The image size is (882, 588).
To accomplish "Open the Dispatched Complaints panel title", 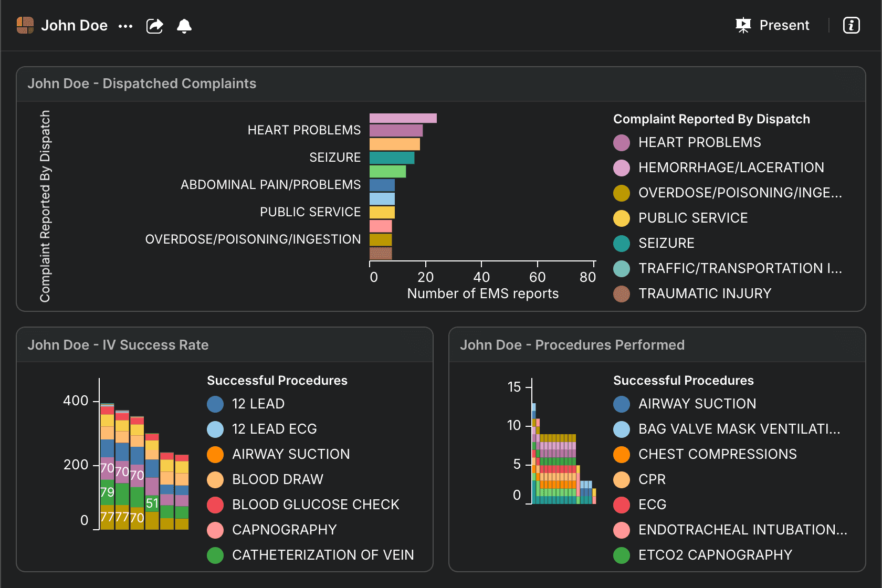I will point(142,84).
